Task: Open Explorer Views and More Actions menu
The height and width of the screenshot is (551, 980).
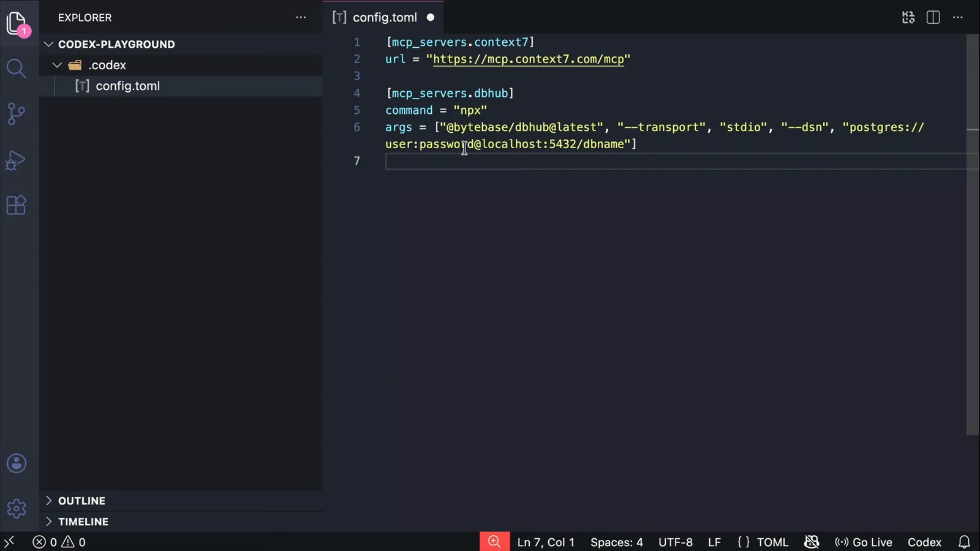Action: [x=301, y=17]
